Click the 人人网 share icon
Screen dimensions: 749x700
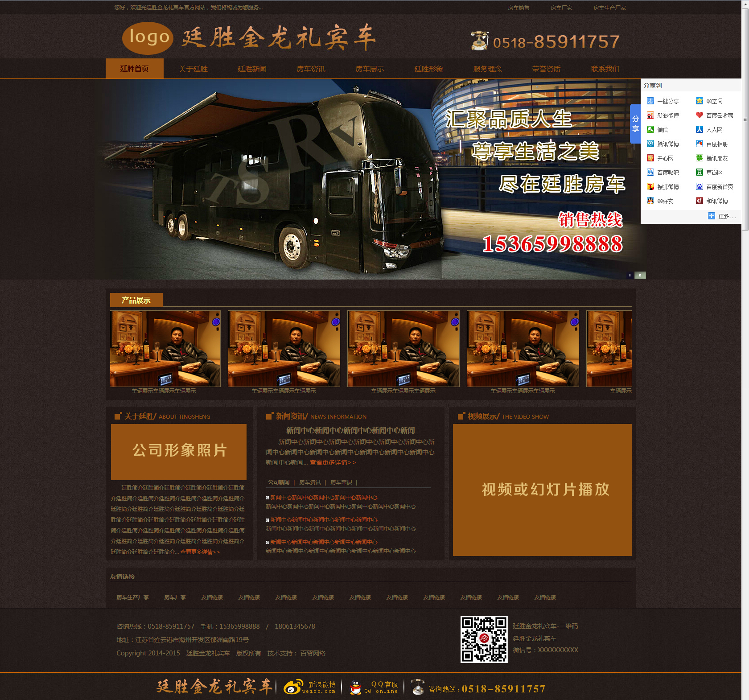pos(700,130)
